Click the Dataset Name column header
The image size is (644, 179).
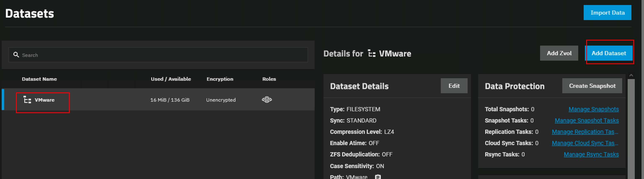tap(39, 79)
